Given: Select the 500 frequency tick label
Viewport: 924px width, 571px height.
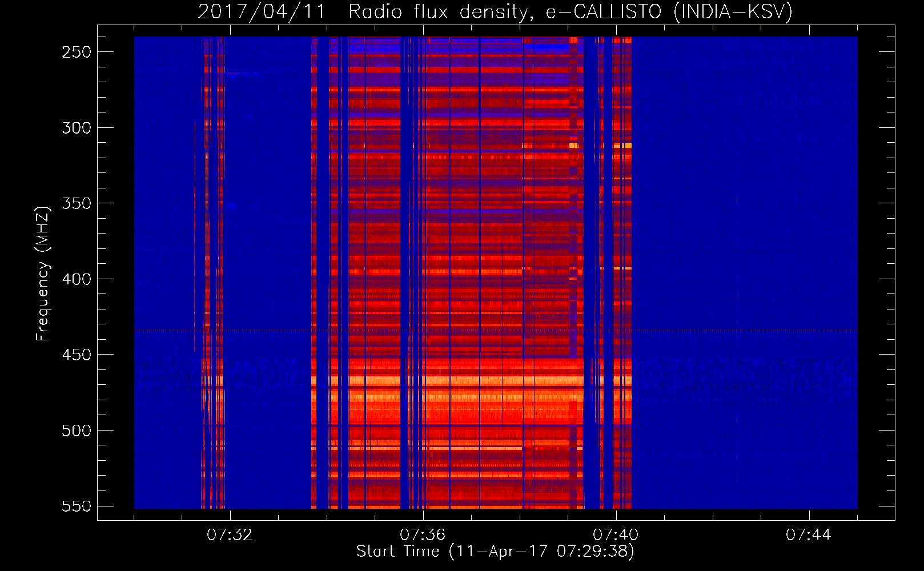Looking at the screenshot, I should (77, 431).
